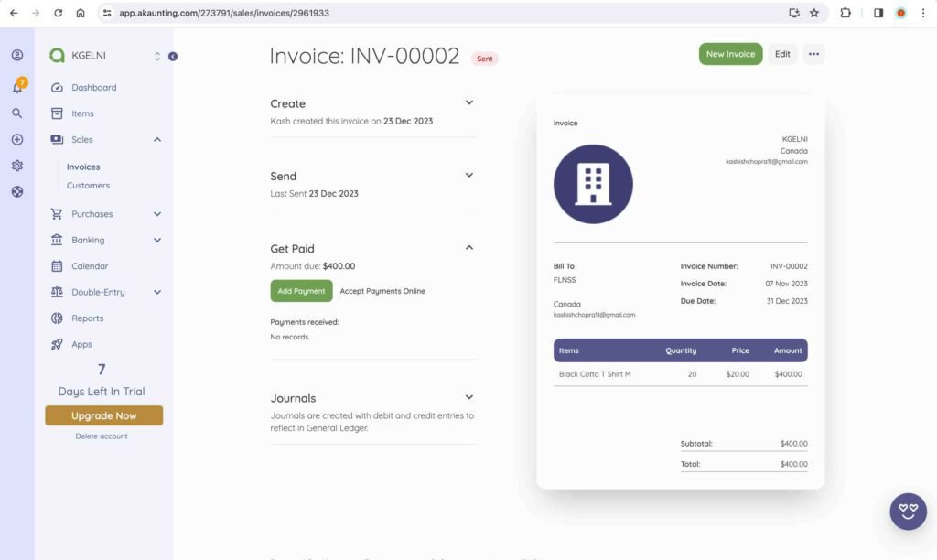Click the Upgrade Now button
This screenshot has height=560, width=937.
103,415
